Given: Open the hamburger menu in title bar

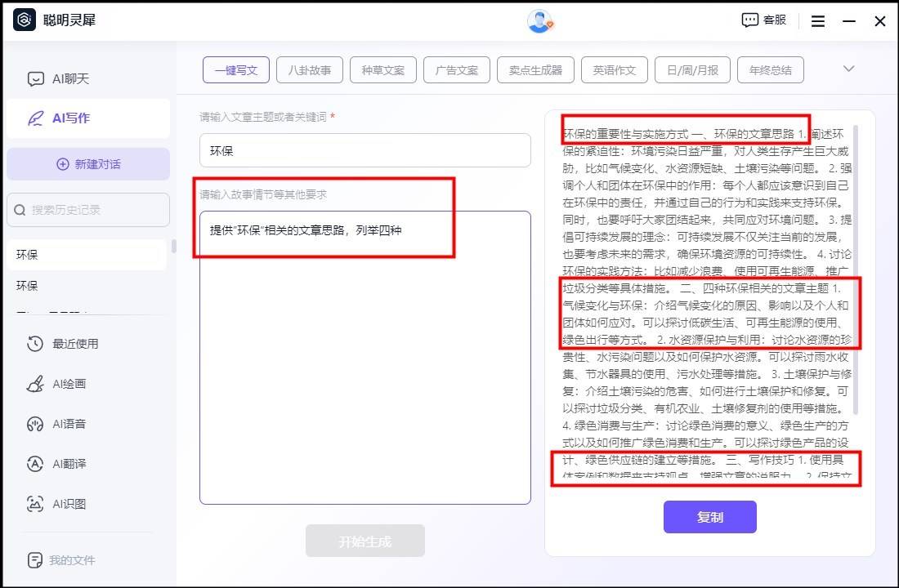Looking at the screenshot, I should (x=818, y=21).
